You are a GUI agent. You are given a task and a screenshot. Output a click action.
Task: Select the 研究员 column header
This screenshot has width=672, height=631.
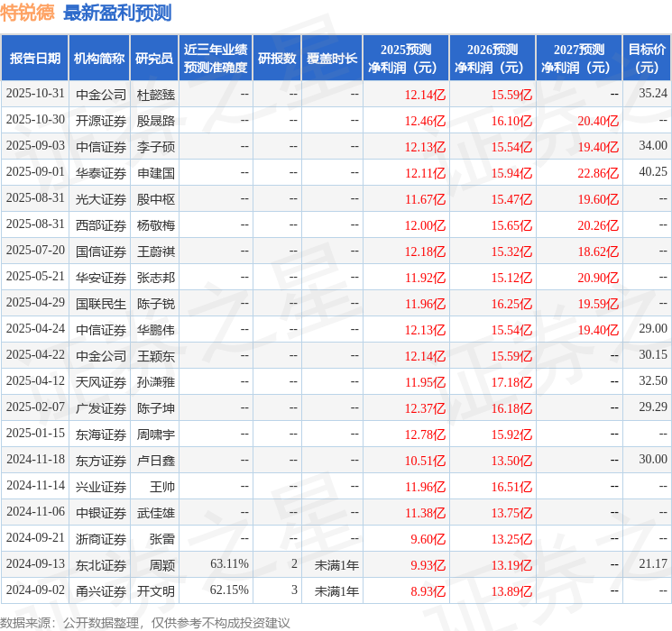pyautogui.click(x=154, y=58)
